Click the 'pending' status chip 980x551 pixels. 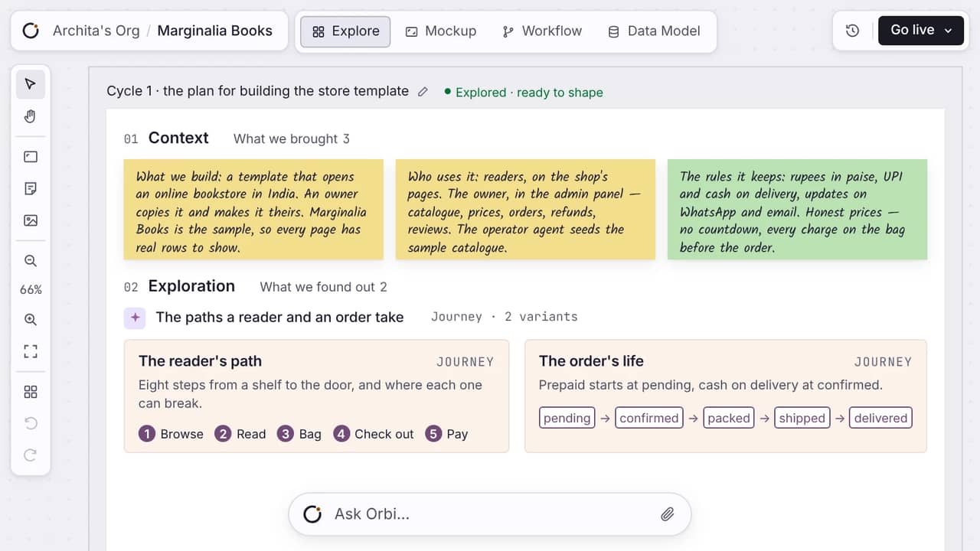pos(567,418)
